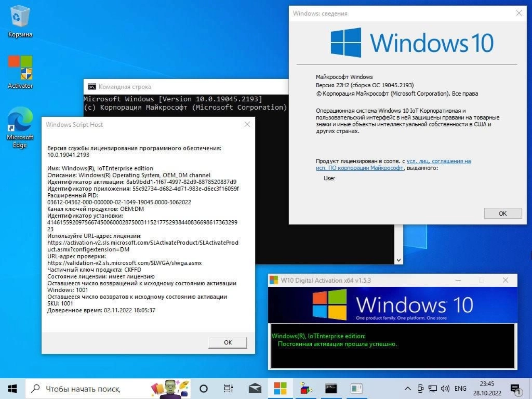
Task: Click the Windows 10 logo in winver
Action: pos(412,43)
